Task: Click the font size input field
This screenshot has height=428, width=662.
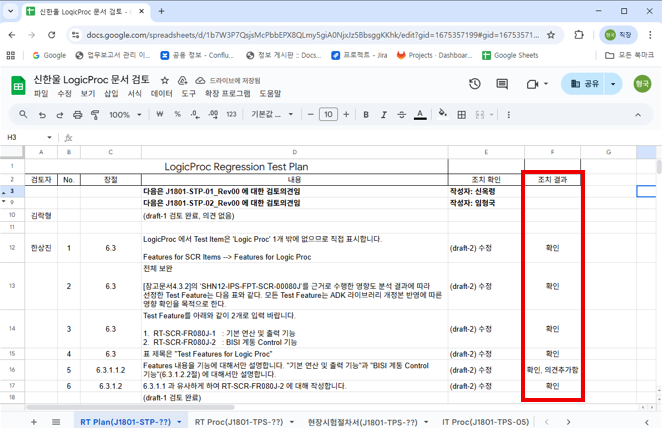Action: click(x=328, y=115)
